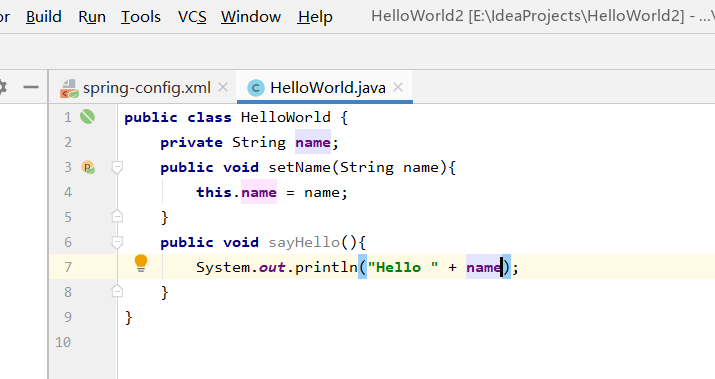
Task: Click the name variable inside println
Action: pyautogui.click(x=483, y=267)
